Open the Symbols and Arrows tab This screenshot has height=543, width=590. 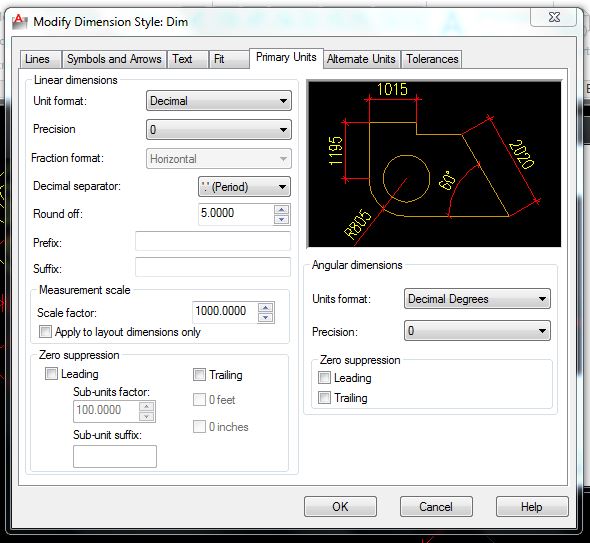pyautogui.click(x=114, y=59)
